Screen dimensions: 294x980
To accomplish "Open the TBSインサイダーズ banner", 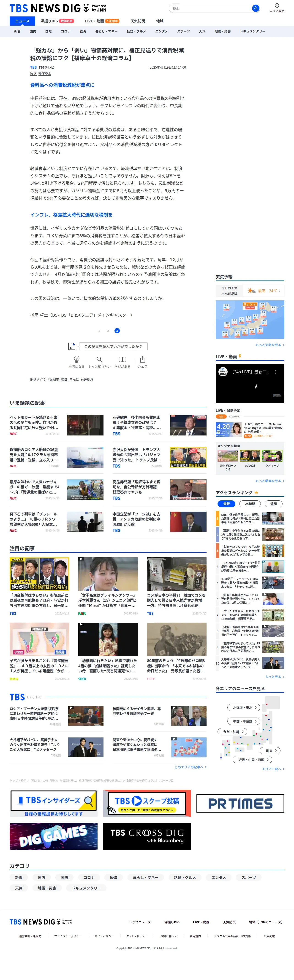I will [53, 803].
